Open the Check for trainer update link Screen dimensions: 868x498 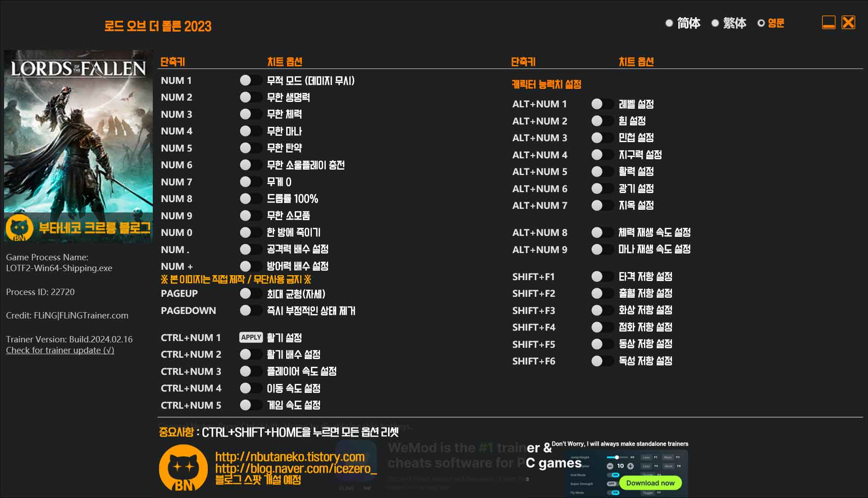tap(60, 350)
